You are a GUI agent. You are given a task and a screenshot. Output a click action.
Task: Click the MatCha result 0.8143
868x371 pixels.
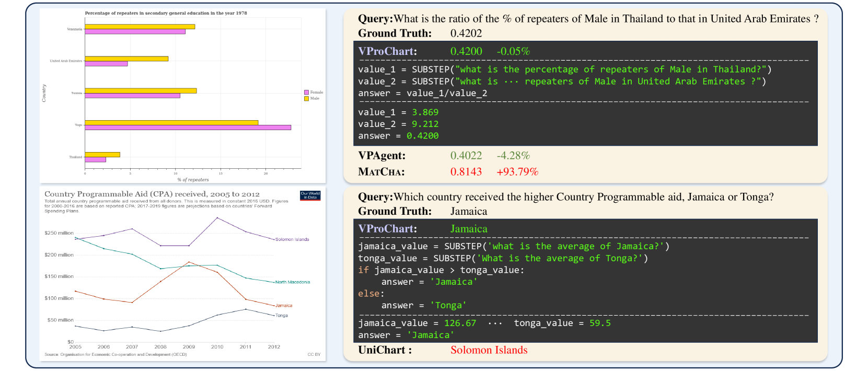pyautogui.click(x=466, y=172)
